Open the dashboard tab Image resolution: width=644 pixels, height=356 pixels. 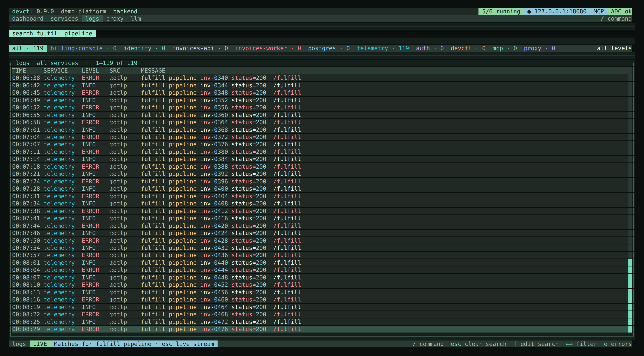27,19
